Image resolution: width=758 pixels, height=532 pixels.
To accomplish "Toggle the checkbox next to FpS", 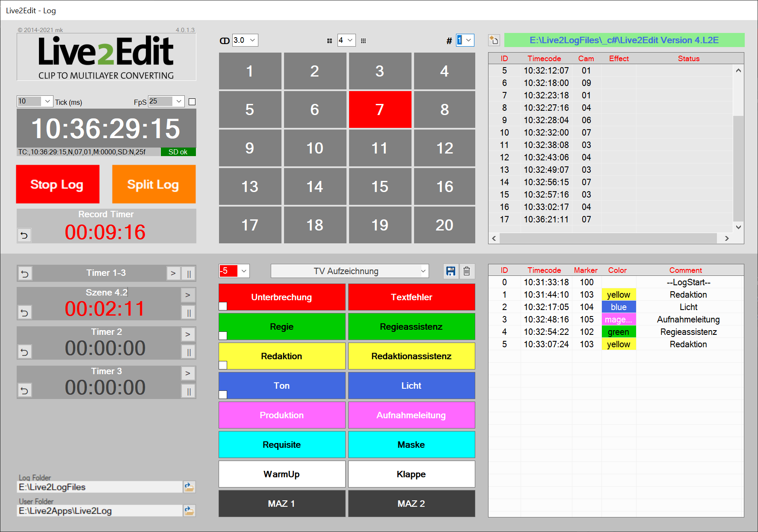I will pos(192,102).
